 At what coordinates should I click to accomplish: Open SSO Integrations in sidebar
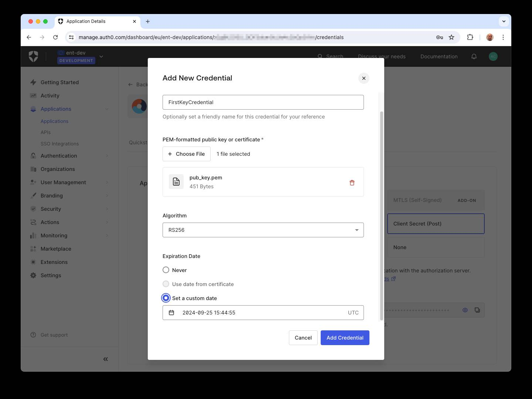[59, 144]
